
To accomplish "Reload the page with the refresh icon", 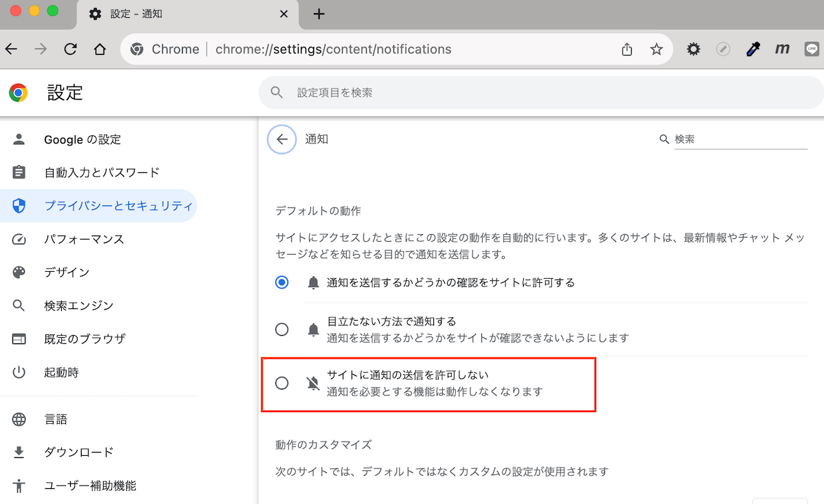I will coord(70,49).
